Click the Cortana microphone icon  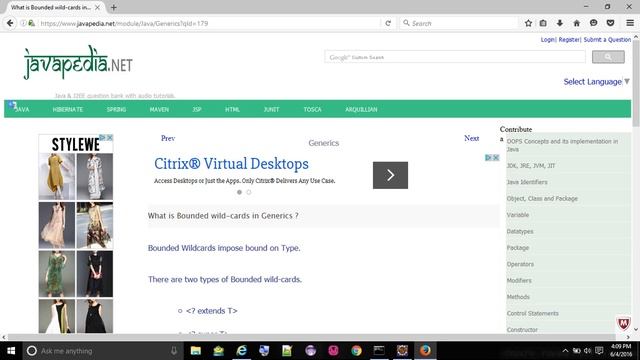[x=173, y=351]
